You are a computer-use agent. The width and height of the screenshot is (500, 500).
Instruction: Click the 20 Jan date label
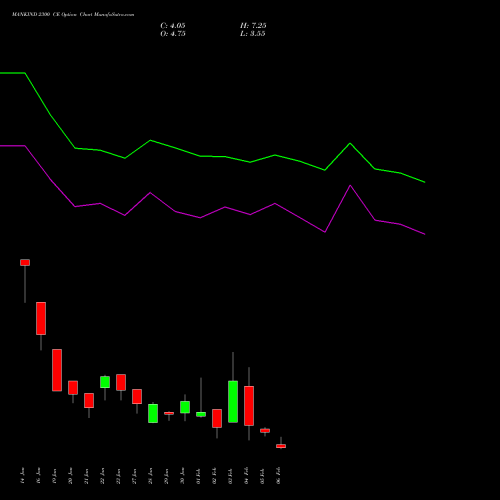coord(70,476)
